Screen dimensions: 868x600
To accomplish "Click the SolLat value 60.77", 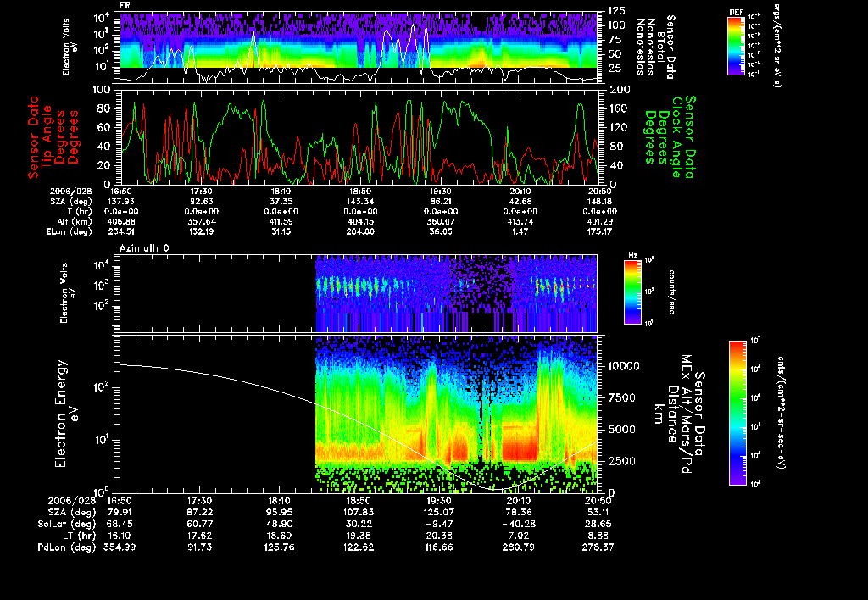I will (199, 524).
